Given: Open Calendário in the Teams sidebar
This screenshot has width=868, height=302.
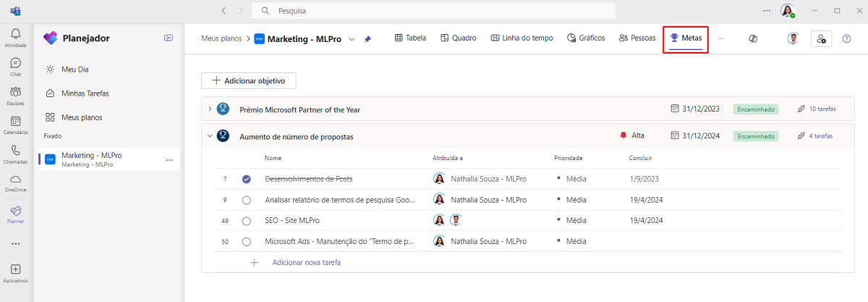Looking at the screenshot, I should 15,125.
